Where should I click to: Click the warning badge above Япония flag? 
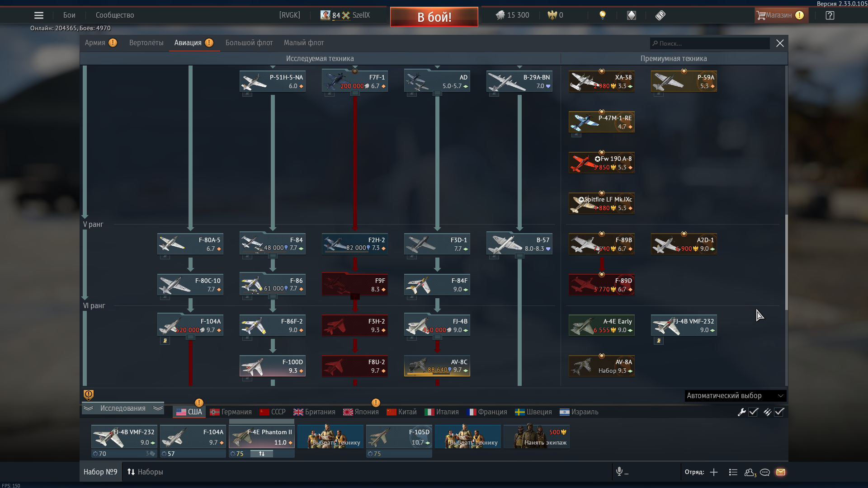376,403
